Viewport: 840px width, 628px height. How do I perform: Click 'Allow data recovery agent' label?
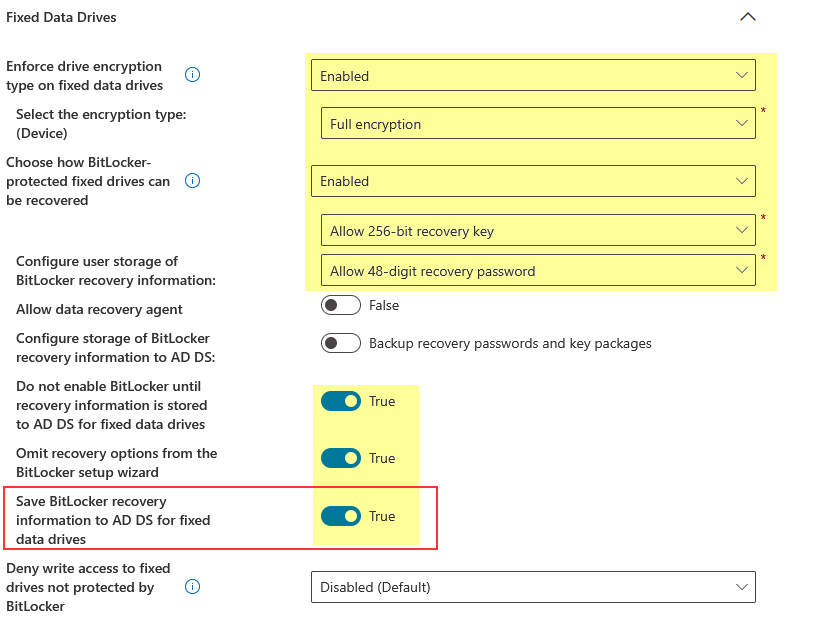pyautogui.click(x=99, y=309)
